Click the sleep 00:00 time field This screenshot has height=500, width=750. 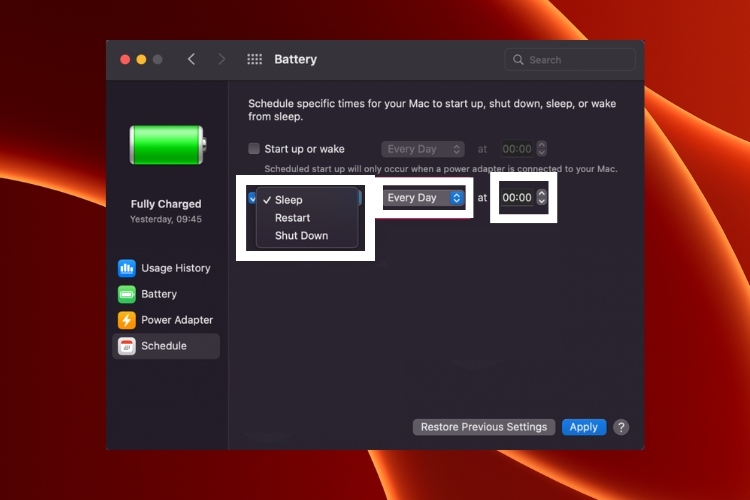tap(516, 198)
